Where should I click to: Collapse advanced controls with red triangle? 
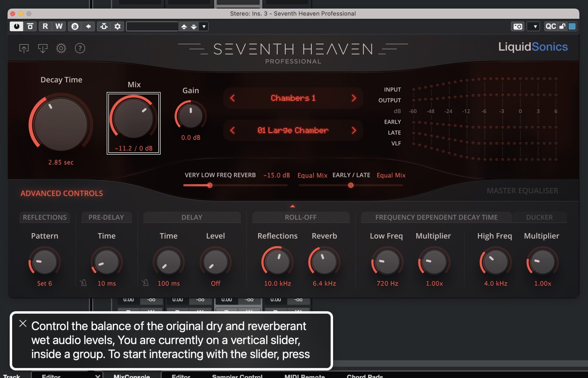(292, 206)
